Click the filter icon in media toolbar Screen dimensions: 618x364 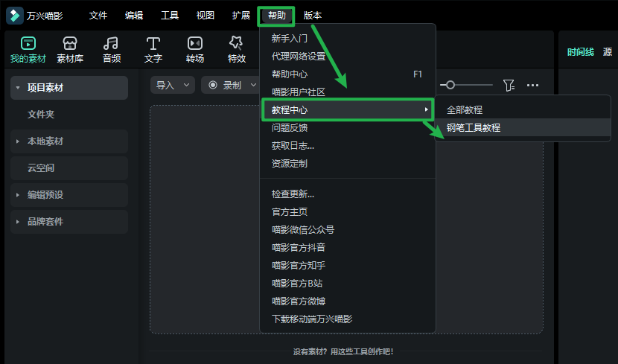(509, 85)
